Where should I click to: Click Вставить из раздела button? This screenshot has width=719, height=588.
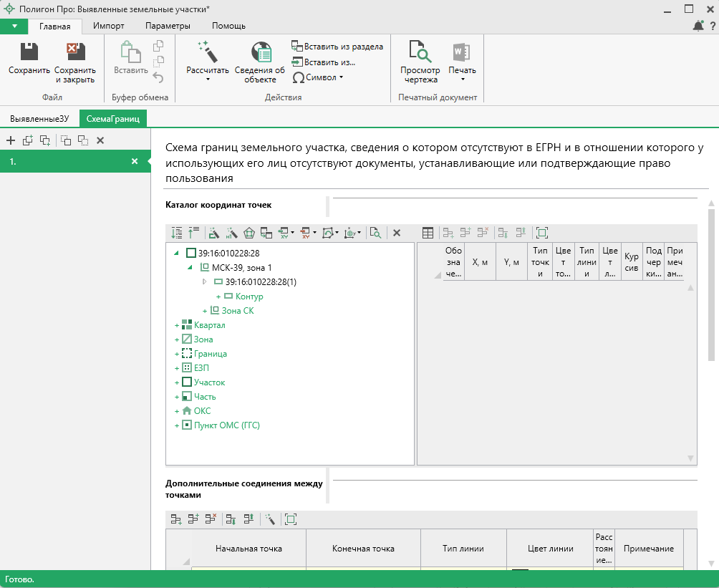337,47
